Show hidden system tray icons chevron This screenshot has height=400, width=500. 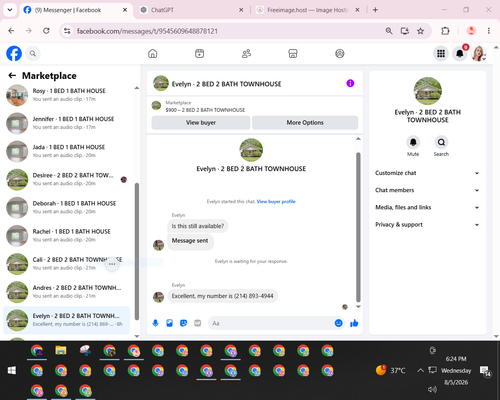click(x=421, y=370)
